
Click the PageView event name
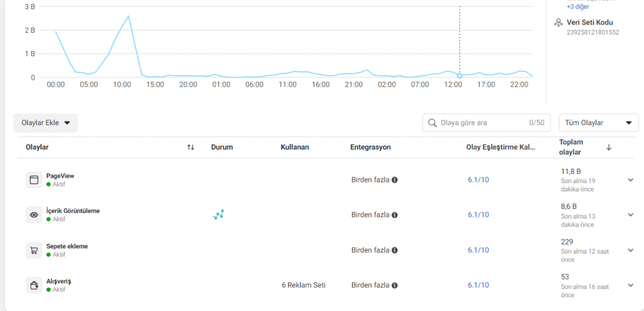tap(60, 176)
